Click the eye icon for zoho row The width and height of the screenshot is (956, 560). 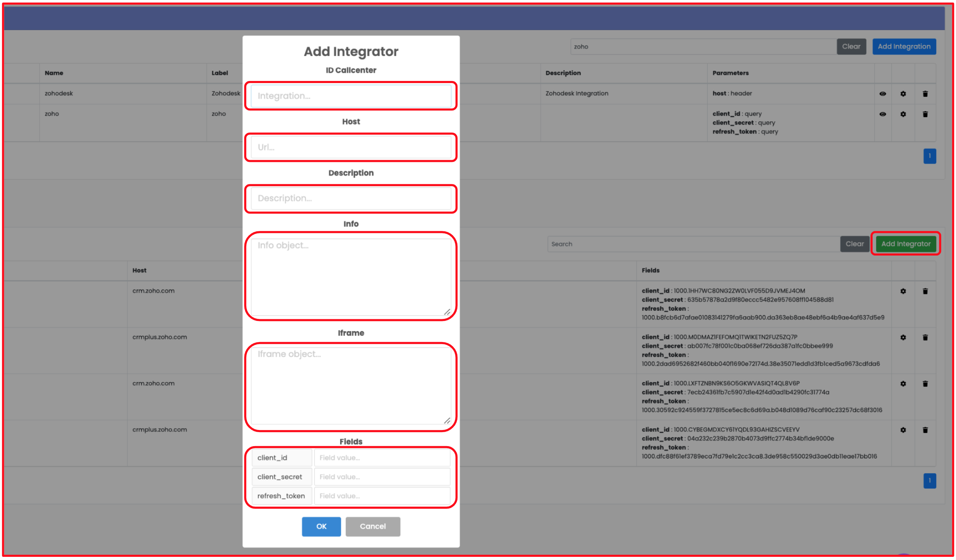click(882, 114)
